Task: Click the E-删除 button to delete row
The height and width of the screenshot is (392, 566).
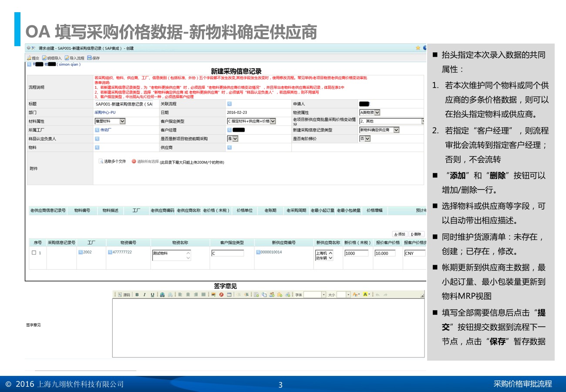Action: coord(417,234)
